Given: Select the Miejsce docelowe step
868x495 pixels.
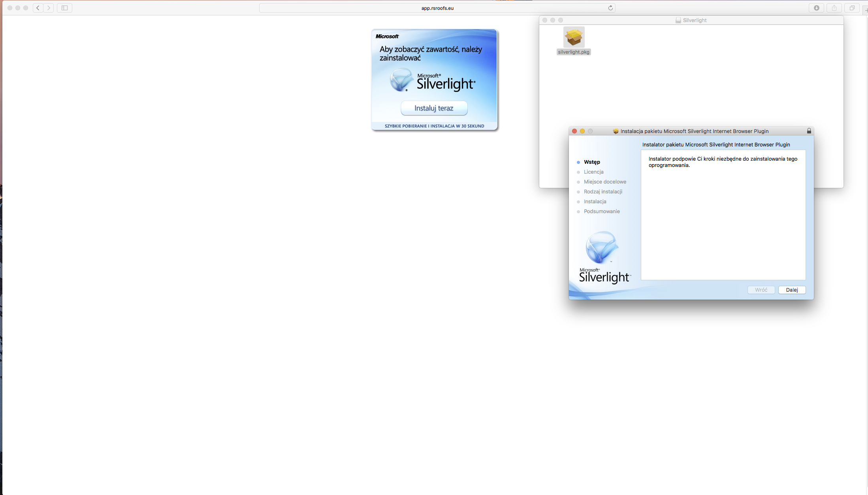Looking at the screenshot, I should point(605,182).
